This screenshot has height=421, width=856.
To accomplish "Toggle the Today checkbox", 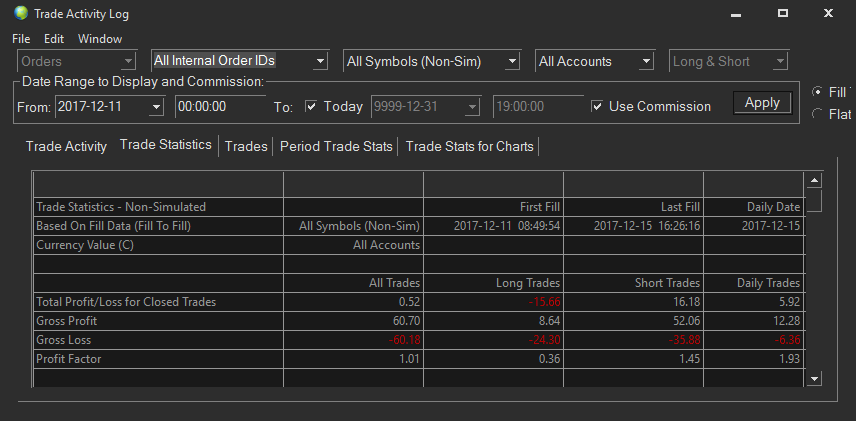I will click(311, 106).
